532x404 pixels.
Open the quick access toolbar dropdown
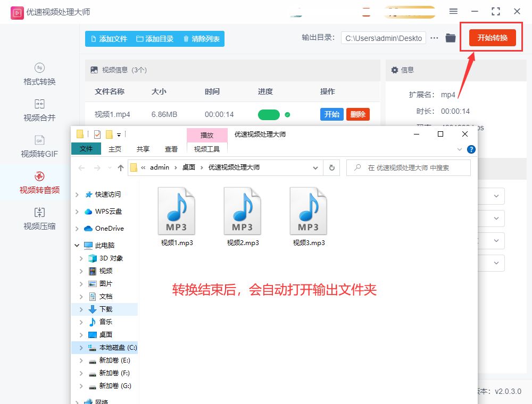tap(119, 135)
